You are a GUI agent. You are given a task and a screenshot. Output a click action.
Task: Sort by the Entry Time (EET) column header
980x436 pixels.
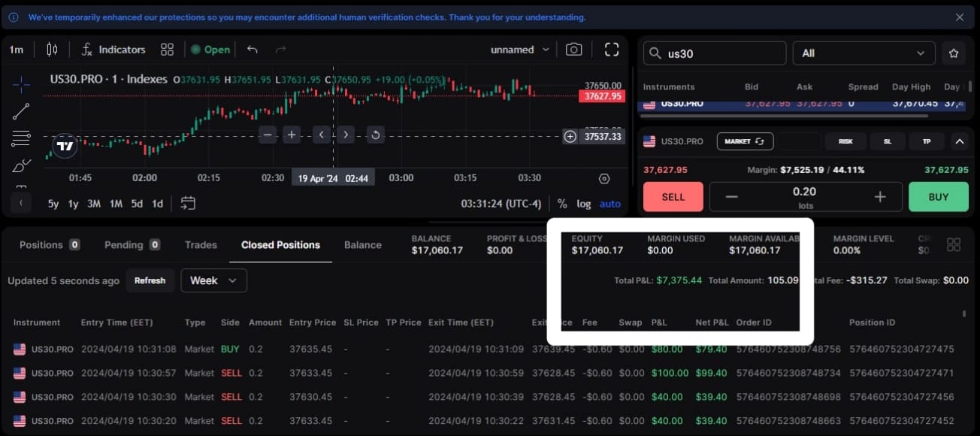coord(116,322)
